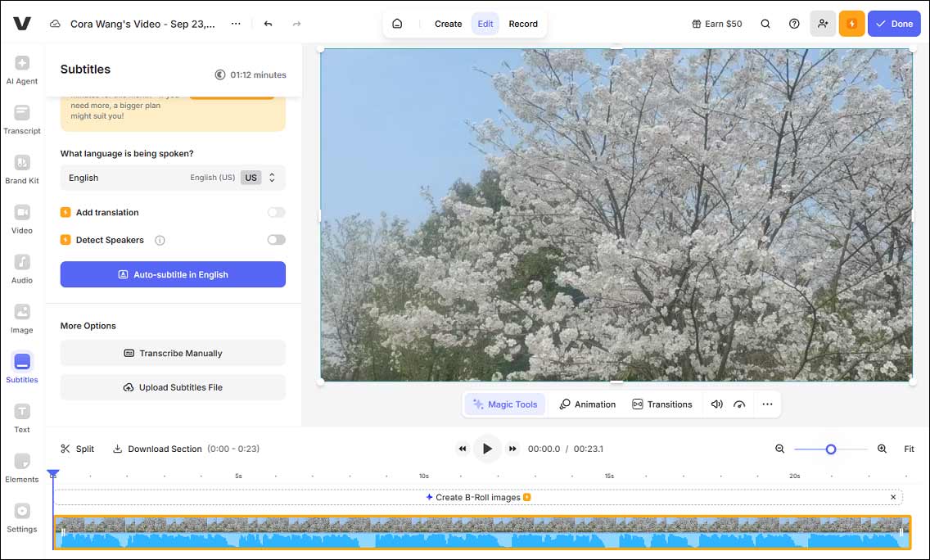The image size is (930, 560).
Task: Expand the three-dot overflow menu near Transitions
Action: point(767,404)
